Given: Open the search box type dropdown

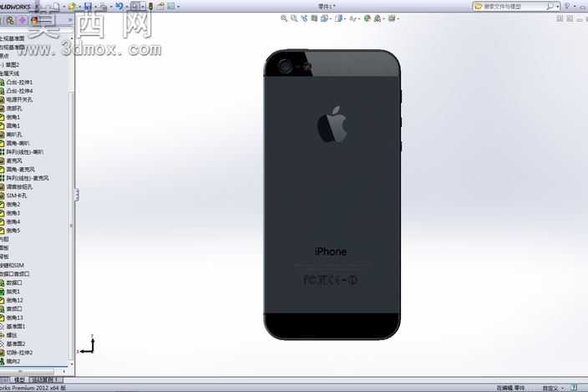Looking at the screenshot, I should tap(558, 7).
